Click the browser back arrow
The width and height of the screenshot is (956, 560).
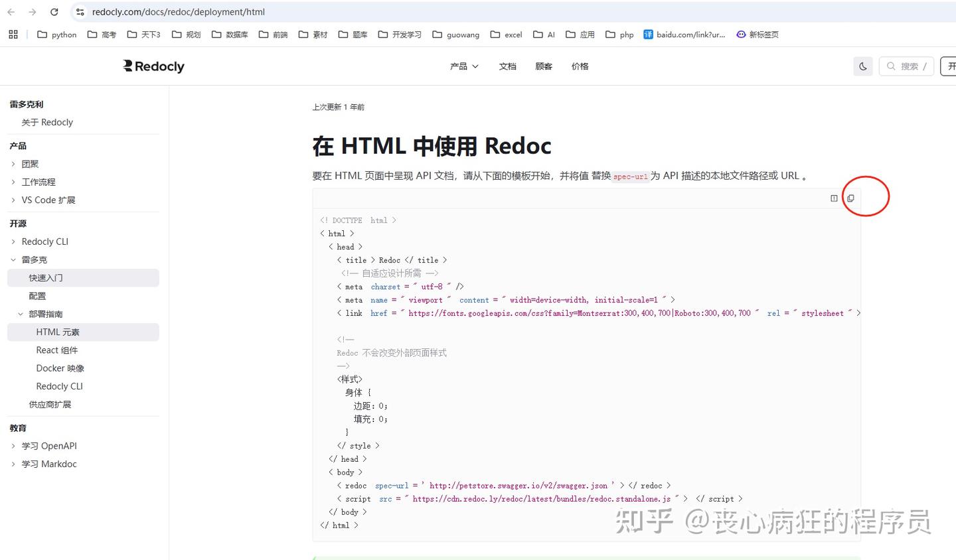tap(11, 12)
